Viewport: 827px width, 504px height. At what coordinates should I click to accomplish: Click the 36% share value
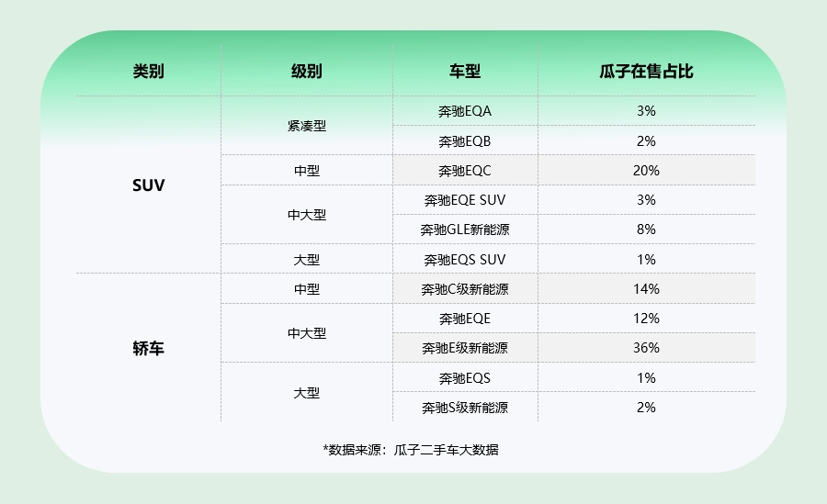[x=646, y=348]
